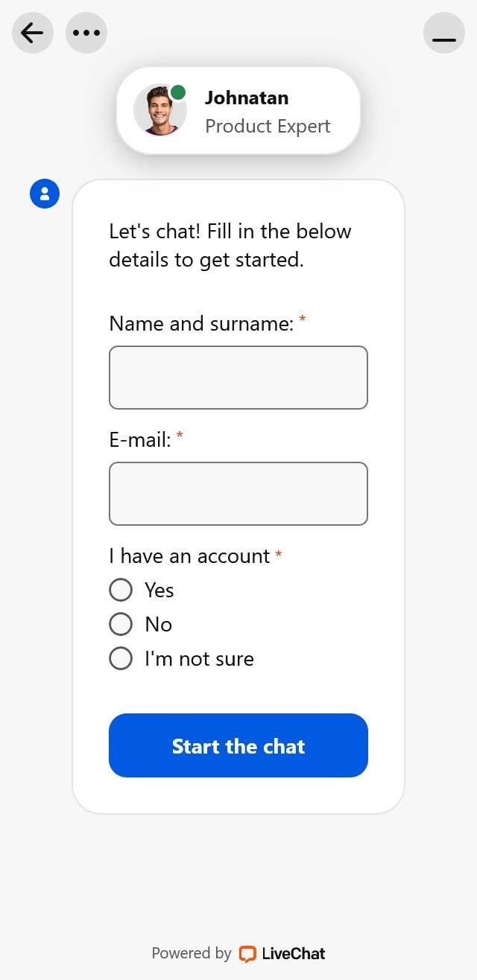
Task: Choose the "I'm not sure" radio option
Action: pyautogui.click(x=121, y=658)
